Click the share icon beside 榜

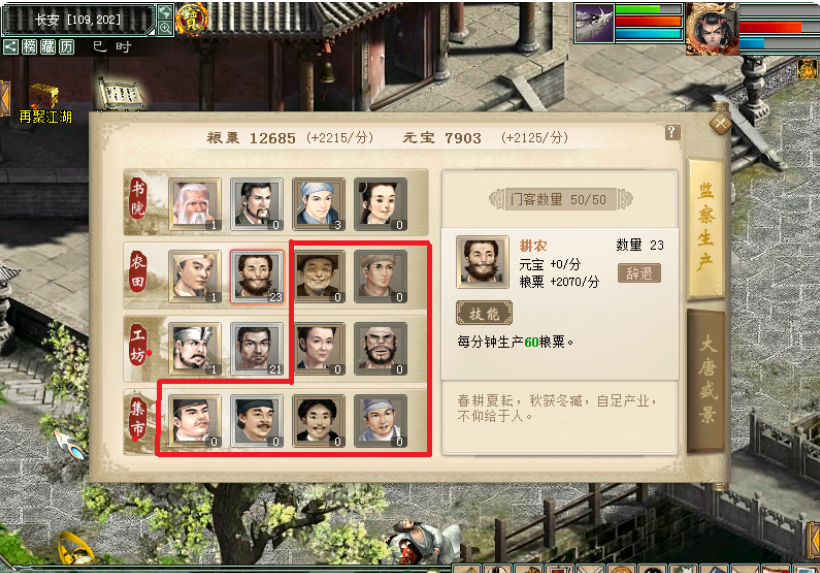10,47
